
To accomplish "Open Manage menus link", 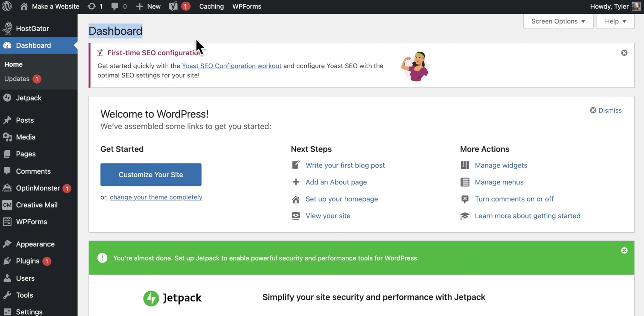I will tap(499, 182).
